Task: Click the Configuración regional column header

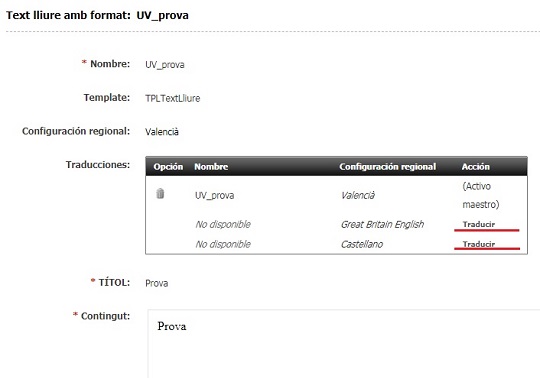Action: [x=388, y=167]
